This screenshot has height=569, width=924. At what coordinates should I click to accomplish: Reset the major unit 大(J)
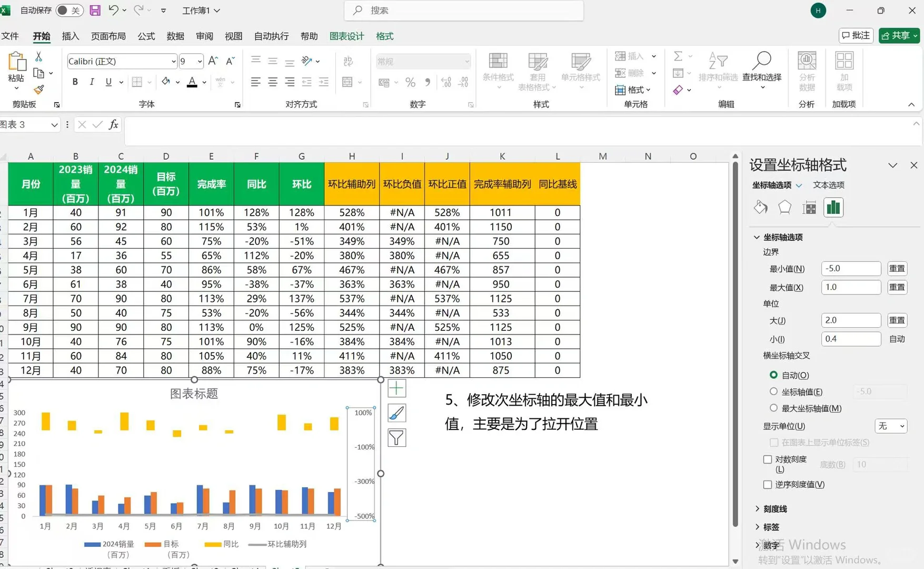(x=897, y=320)
